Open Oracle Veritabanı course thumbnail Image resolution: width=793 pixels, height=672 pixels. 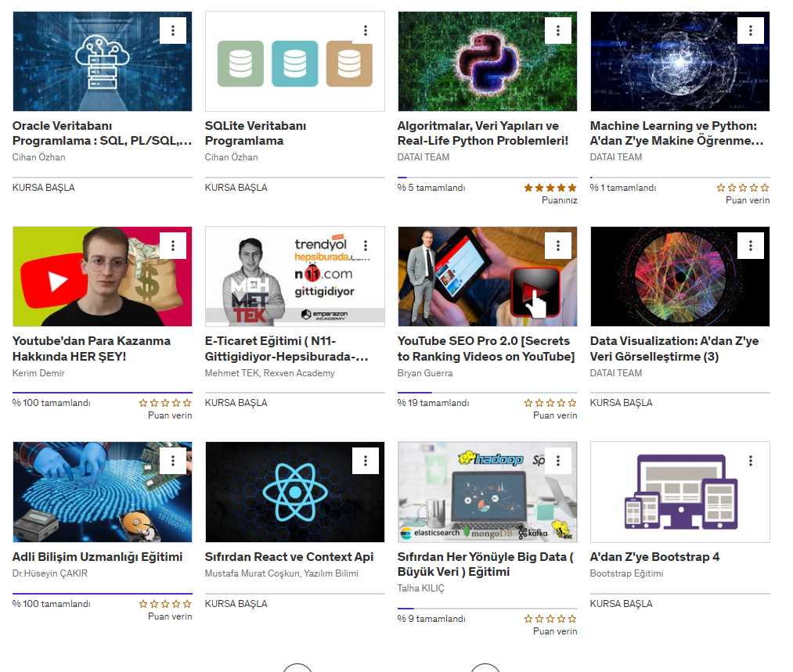point(103,61)
